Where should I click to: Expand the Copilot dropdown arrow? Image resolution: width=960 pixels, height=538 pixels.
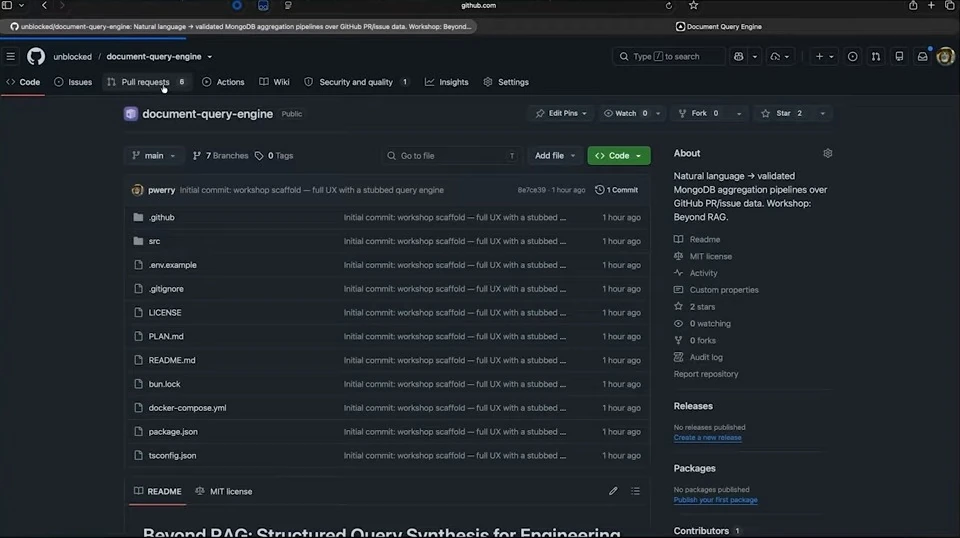[x=754, y=56]
